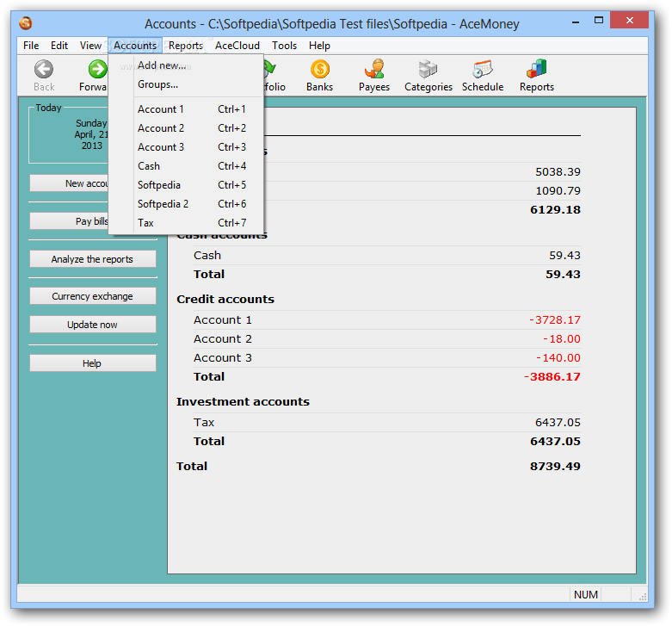Minimize the AceMoney window
Image resolution: width=672 pixels, height=626 pixels.
pos(576,21)
